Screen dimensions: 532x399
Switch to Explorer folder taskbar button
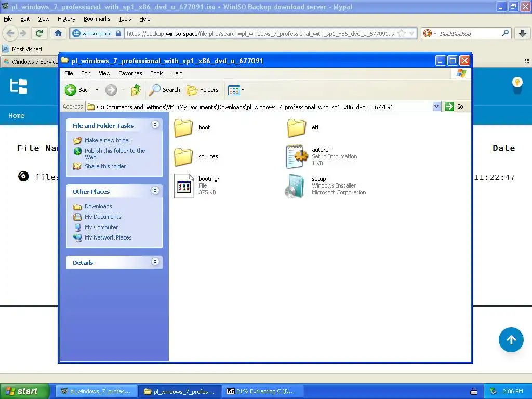coord(180,391)
